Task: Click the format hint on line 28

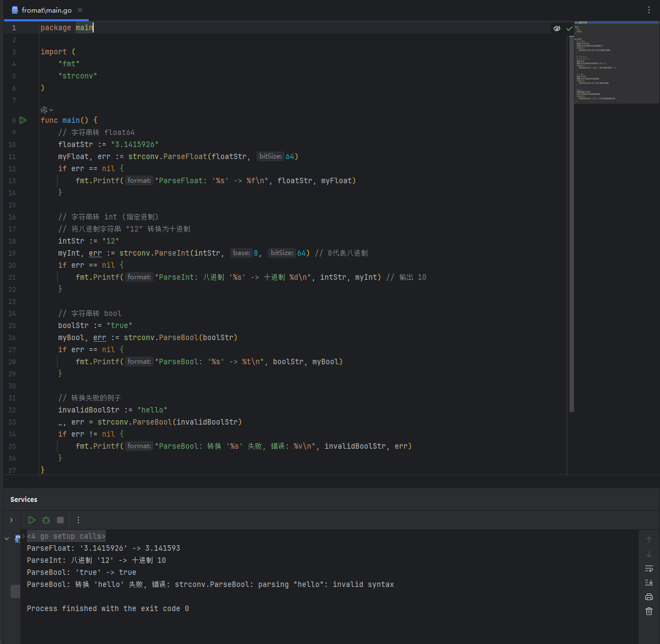Action: coord(139,361)
